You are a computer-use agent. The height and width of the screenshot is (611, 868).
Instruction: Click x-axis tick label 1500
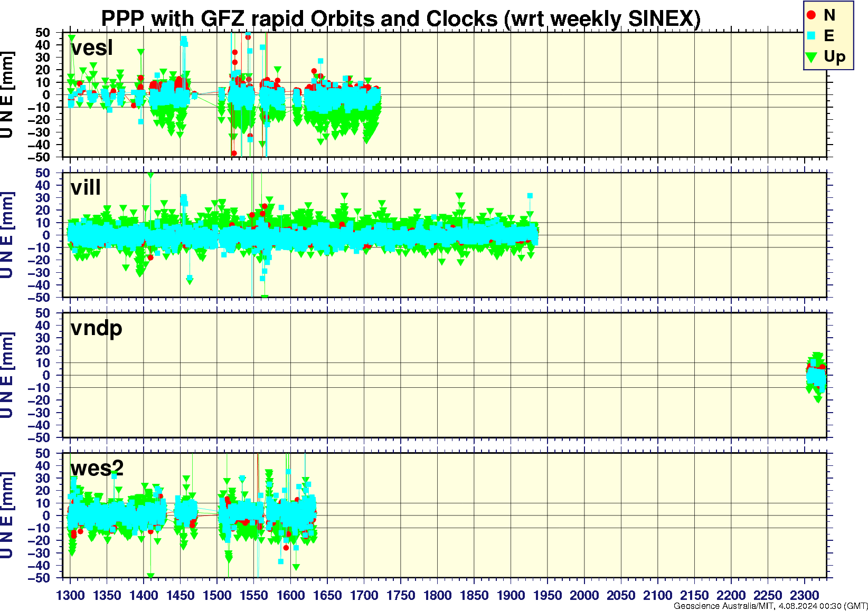[217, 595]
